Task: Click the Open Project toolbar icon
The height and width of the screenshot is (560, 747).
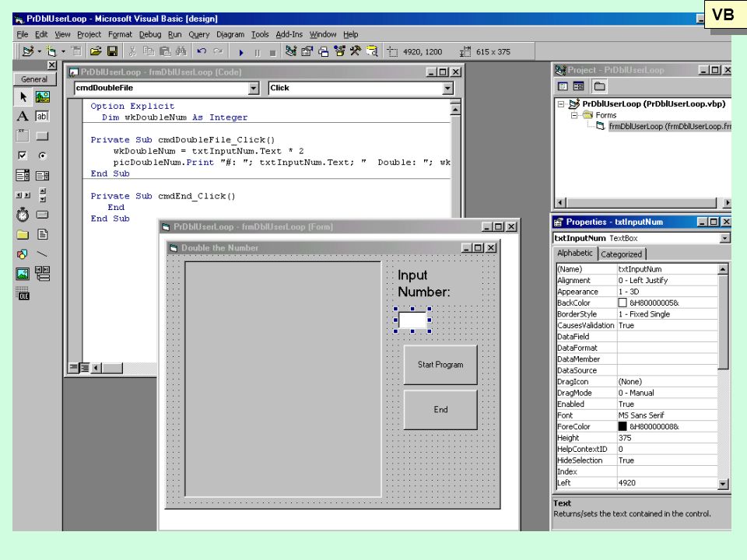Action: [96, 51]
